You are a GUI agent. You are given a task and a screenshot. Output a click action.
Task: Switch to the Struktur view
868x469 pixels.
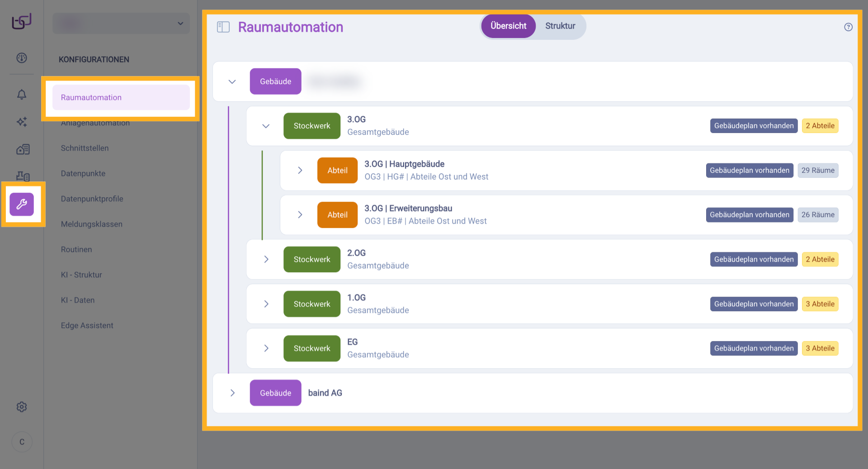[x=560, y=26]
